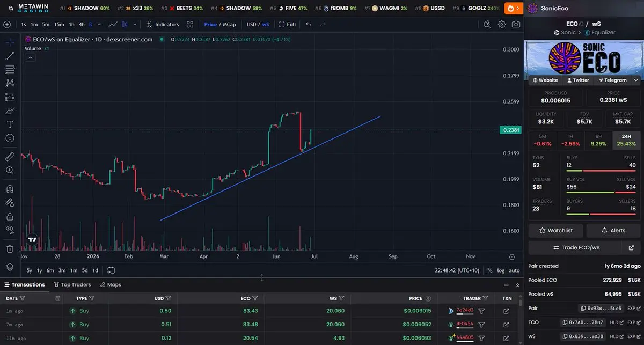Expand more social links chevron
Screen dimensions: 644x345
pyautogui.click(x=636, y=80)
